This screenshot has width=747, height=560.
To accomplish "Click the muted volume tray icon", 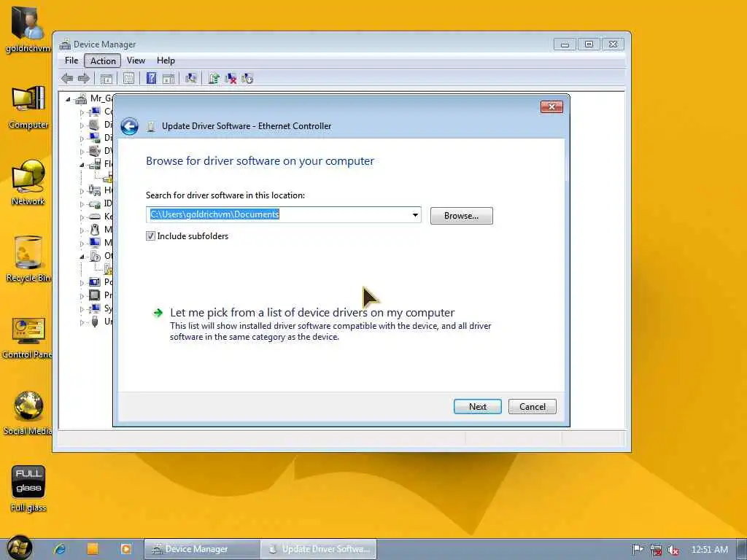I will point(673,550).
